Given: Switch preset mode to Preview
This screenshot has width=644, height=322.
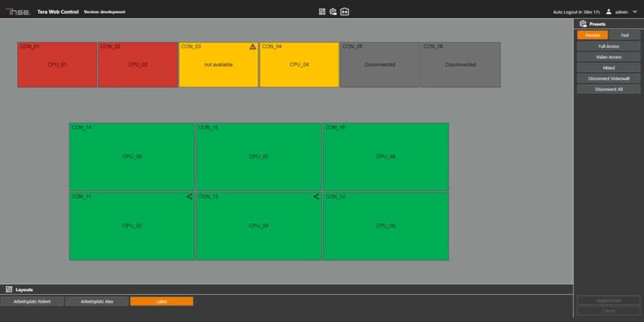Looking at the screenshot, I should [x=592, y=35].
